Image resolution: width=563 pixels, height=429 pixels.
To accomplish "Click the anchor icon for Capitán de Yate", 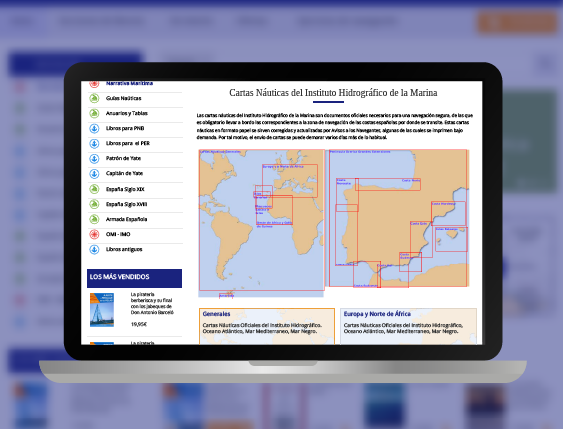I will 94,173.
